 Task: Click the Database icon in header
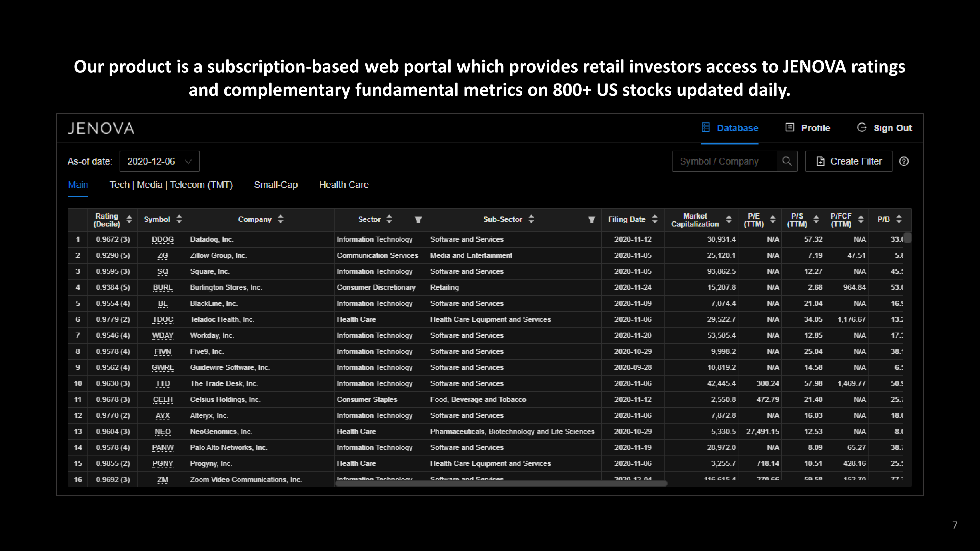coord(706,127)
